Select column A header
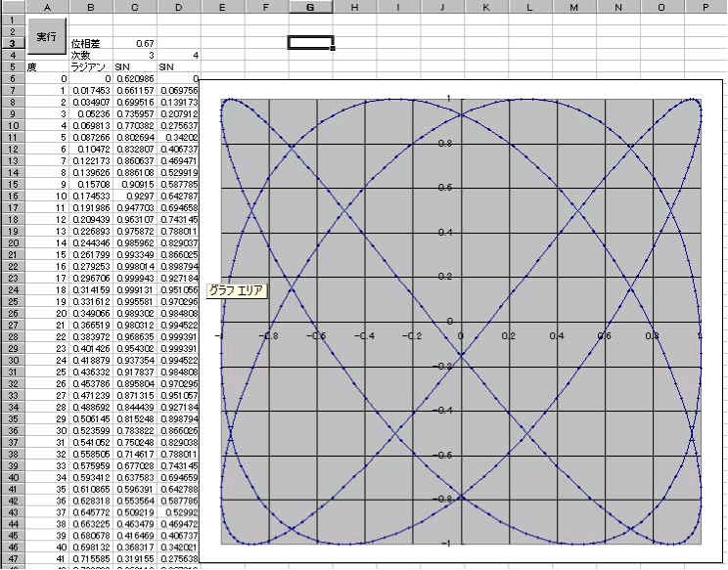Image resolution: width=728 pixels, height=570 pixels. 47,7
